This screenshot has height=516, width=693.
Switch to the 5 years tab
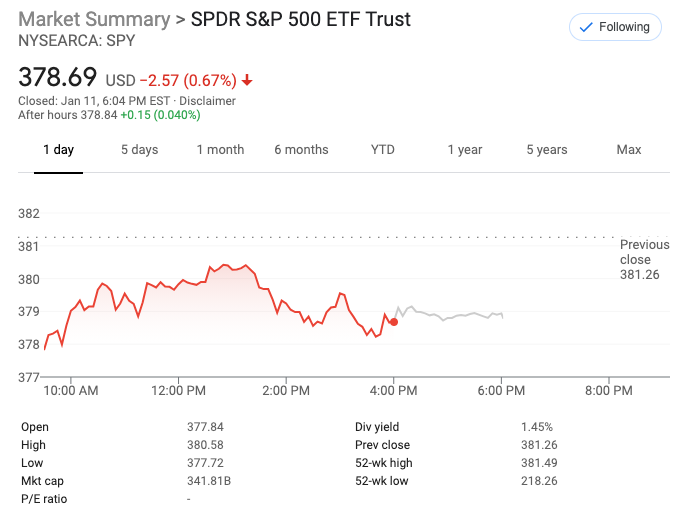[547, 150]
